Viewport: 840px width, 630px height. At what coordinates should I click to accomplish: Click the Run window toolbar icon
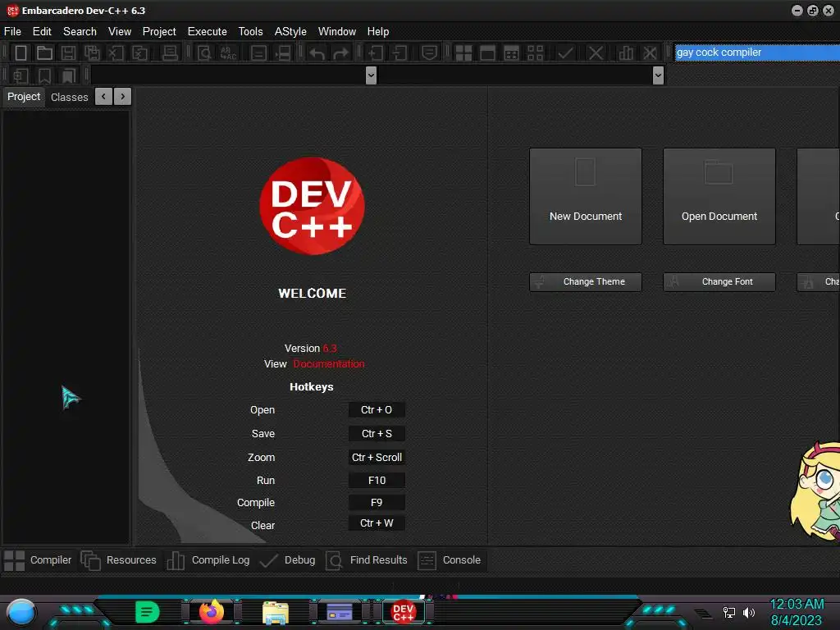(487, 52)
